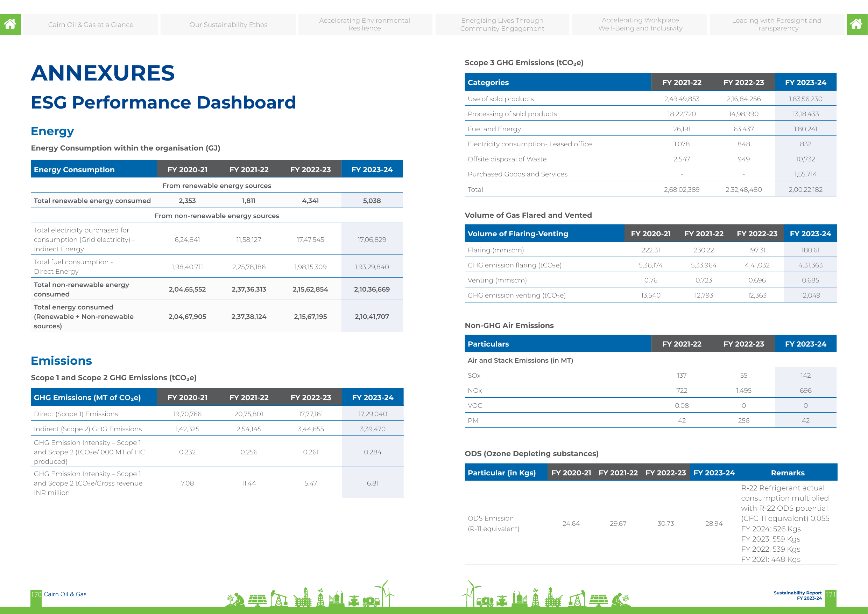Click gross revenue intensity value 6.81
The image size is (868, 614).
coord(373,483)
